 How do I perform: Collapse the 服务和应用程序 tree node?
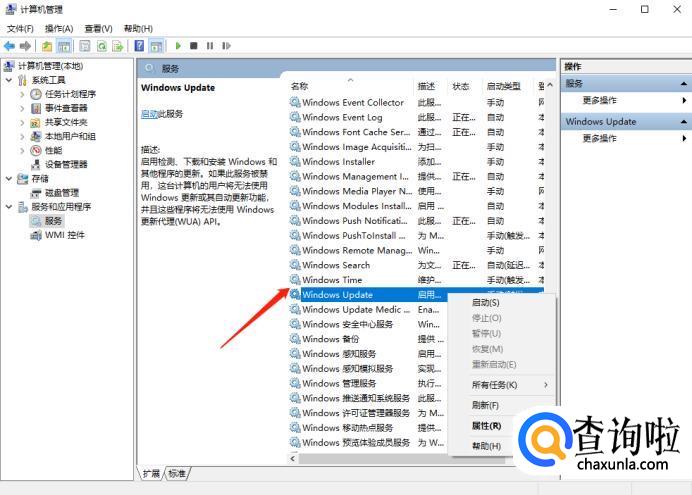9,206
